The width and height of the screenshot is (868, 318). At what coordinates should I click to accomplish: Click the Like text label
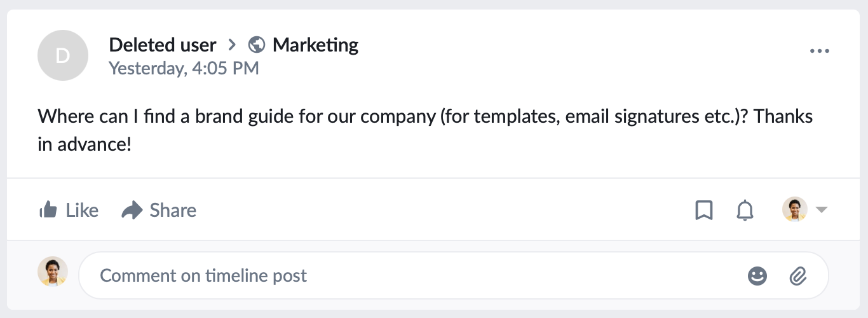[82, 210]
